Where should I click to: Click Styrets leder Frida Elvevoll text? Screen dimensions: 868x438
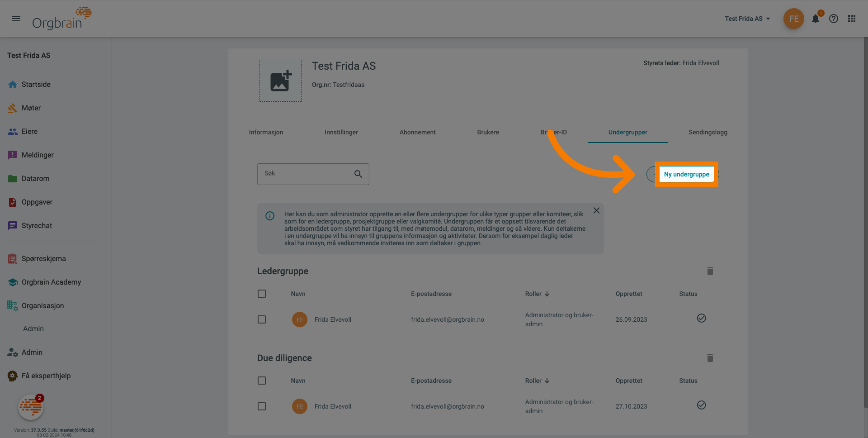[681, 63]
